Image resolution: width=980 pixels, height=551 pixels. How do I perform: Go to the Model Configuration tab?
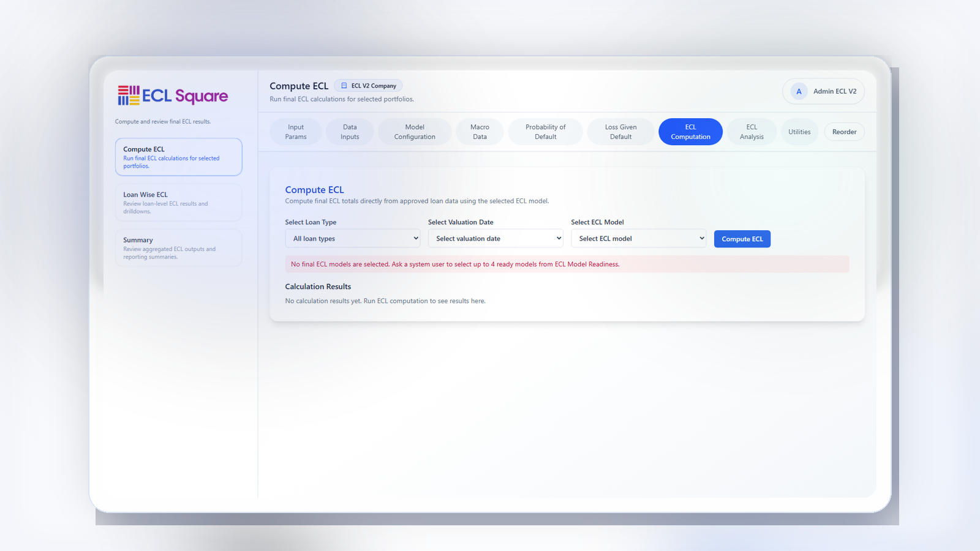coord(415,132)
